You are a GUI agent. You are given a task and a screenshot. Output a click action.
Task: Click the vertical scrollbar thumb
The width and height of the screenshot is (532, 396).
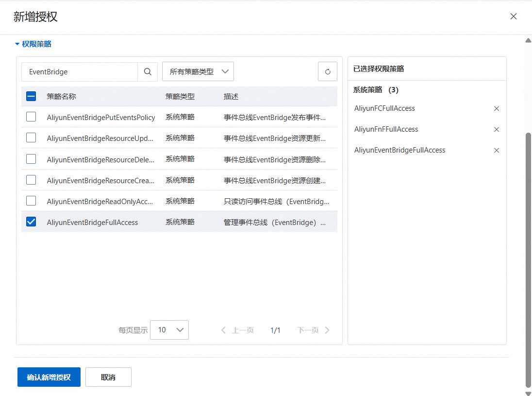[528, 260]
